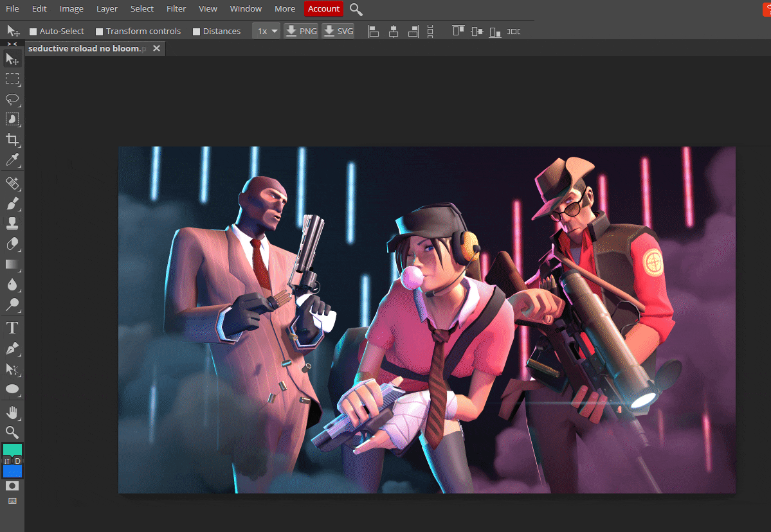Screen dimensions: 771x532
Task: Expand the 1x export scale dropdown
Action: (x=266, y=31)
